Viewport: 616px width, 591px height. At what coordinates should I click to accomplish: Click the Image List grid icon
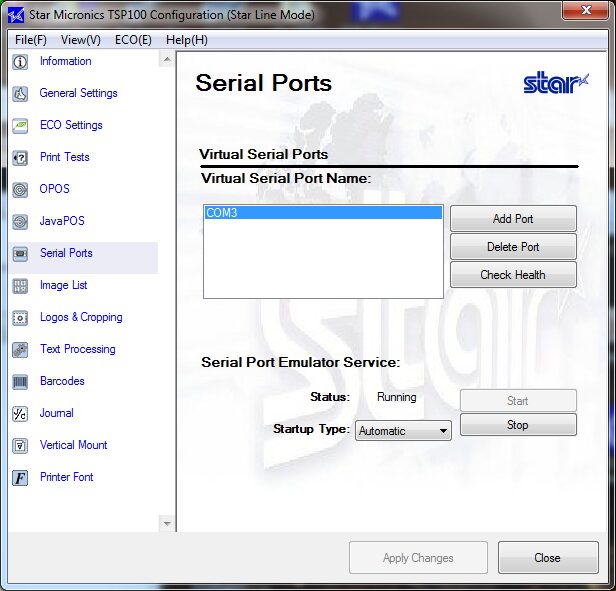[20, 286]
